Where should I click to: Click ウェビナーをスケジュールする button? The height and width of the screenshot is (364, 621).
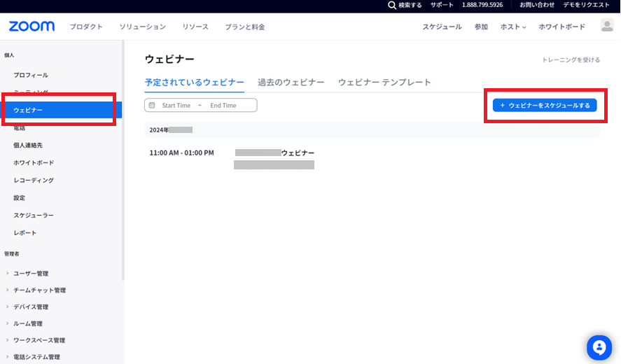pyautogui.click(x=545, y=106)
